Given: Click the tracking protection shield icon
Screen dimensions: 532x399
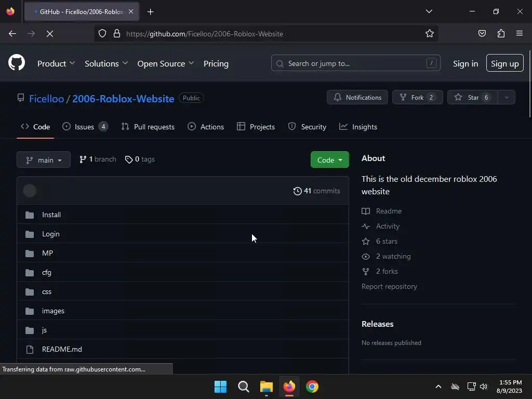Looking at the screenshot, I should [102, 34].
